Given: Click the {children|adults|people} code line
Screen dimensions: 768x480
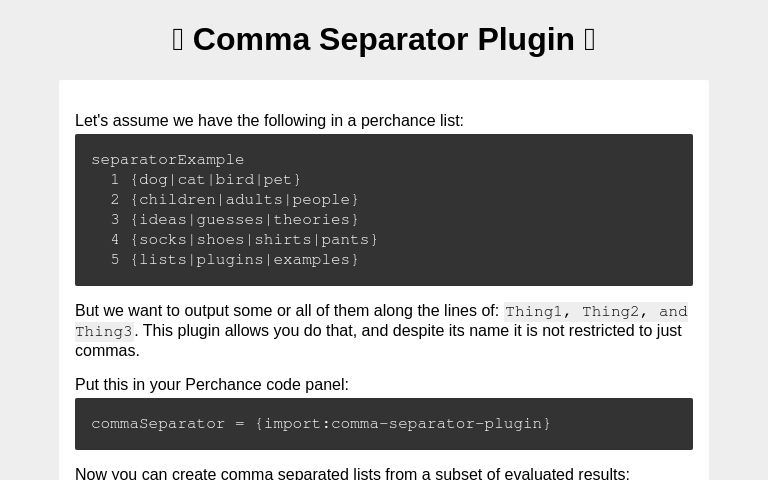Looking at the screenshot, I should coord(244,200).
